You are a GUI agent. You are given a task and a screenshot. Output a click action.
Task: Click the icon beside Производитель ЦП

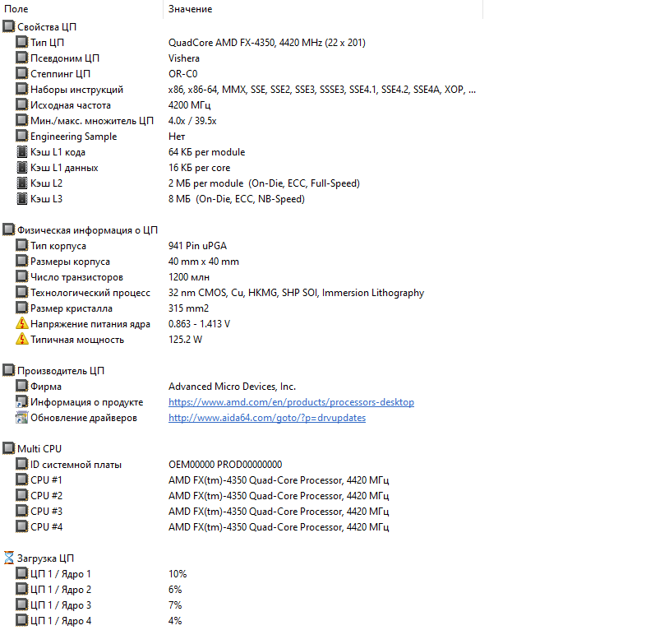[x=9, y=370]
